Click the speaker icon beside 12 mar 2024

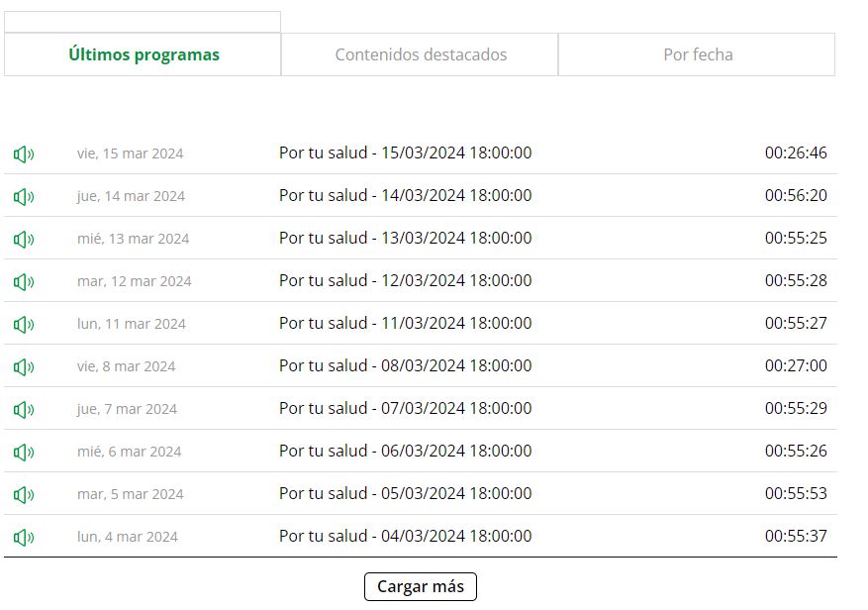pyautogui.click(x=24, y=281)
